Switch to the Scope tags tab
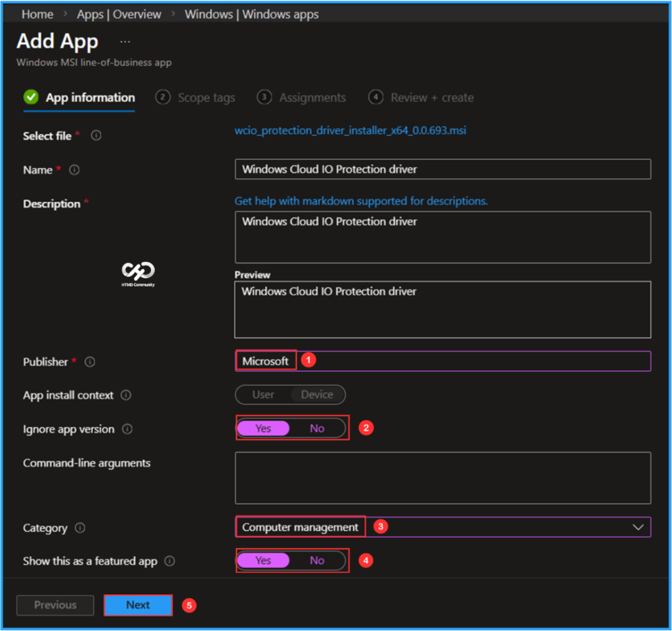This screenshot has height=631, width=672. (x=206, y=97)
